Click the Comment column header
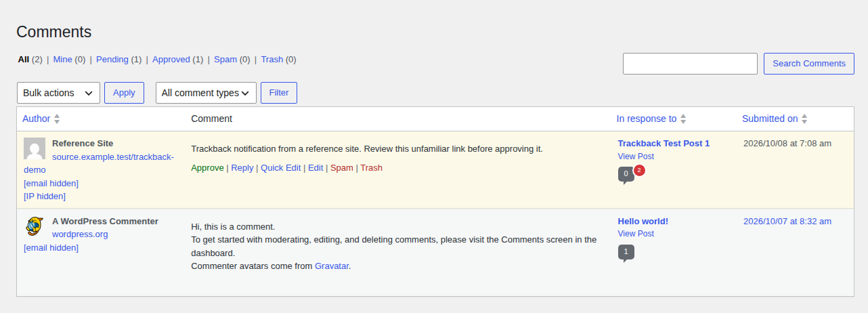The image size is (868, 313). tap(211, 119)
